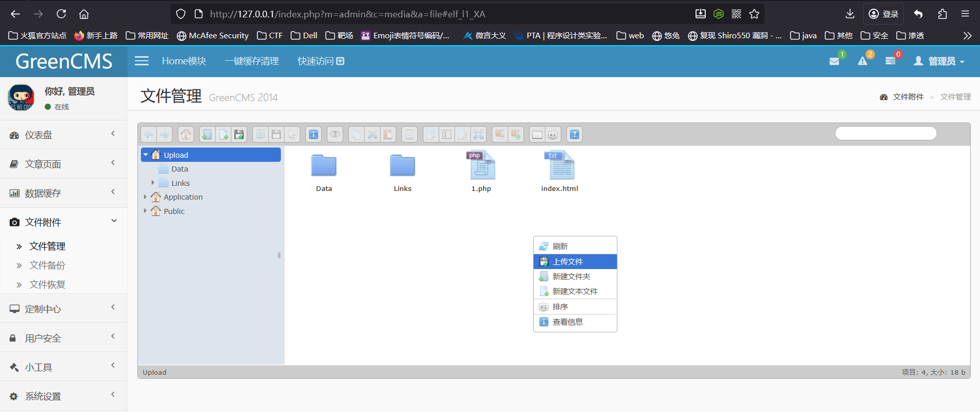
Task: Click the upload files toolbar icon
Action: pos(239,134)
